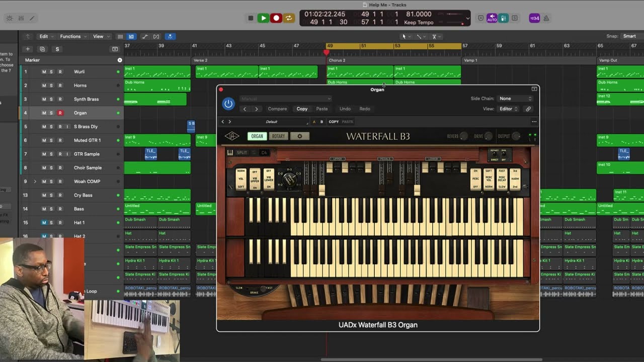This screenshot has height=362, width=644.
Task: Start playback with the green Play button
Action: (x=263, y=18)
